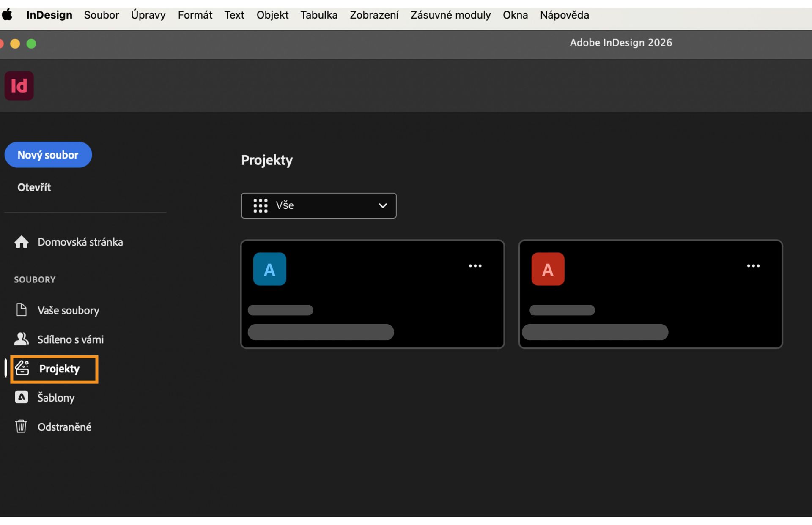The image size is (812, 525).
Task: Open the three-dot menu on the red project
Action: click(754, 265)
